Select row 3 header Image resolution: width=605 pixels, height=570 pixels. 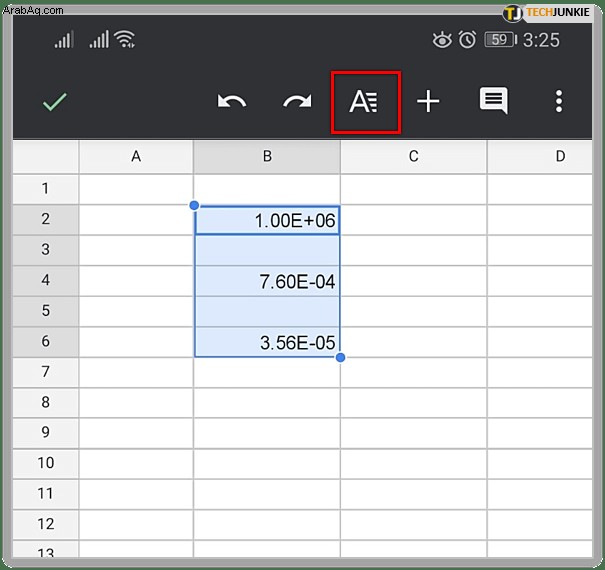click(x=46, y=250)
